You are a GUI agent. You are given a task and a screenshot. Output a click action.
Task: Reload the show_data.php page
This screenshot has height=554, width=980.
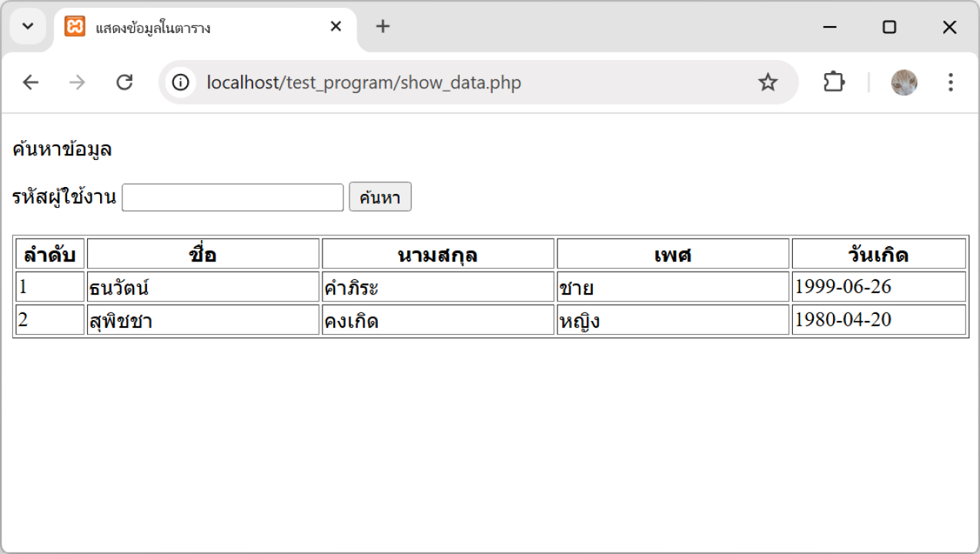(125, 82)
